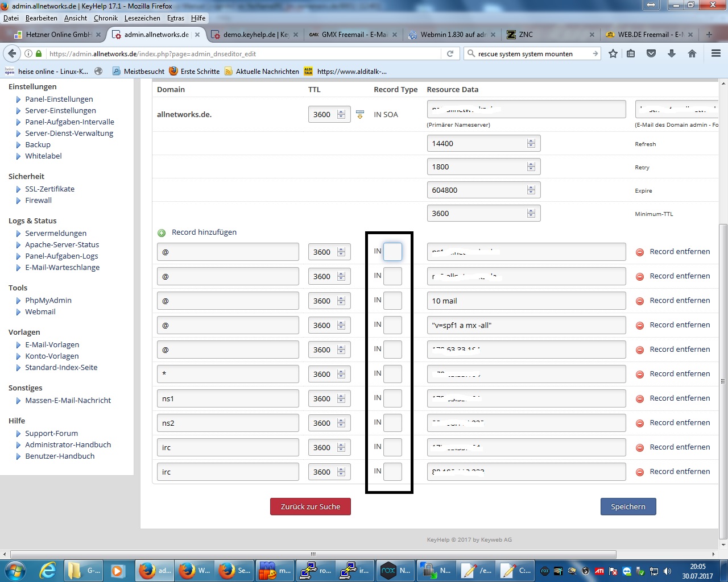Click the horizontal scrollbar at page bottom
This screenshot has width=728, height=582.
pos(313,554)
